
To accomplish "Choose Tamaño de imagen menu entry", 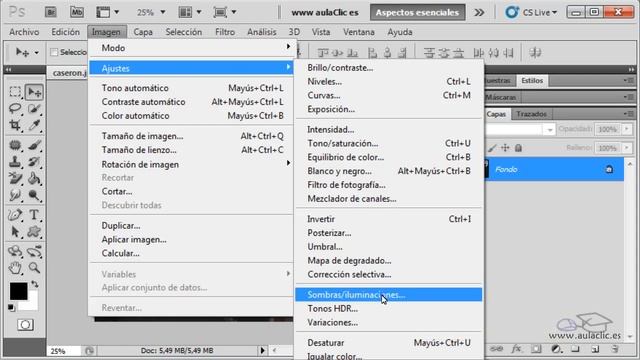I will (x=191, y=136).
